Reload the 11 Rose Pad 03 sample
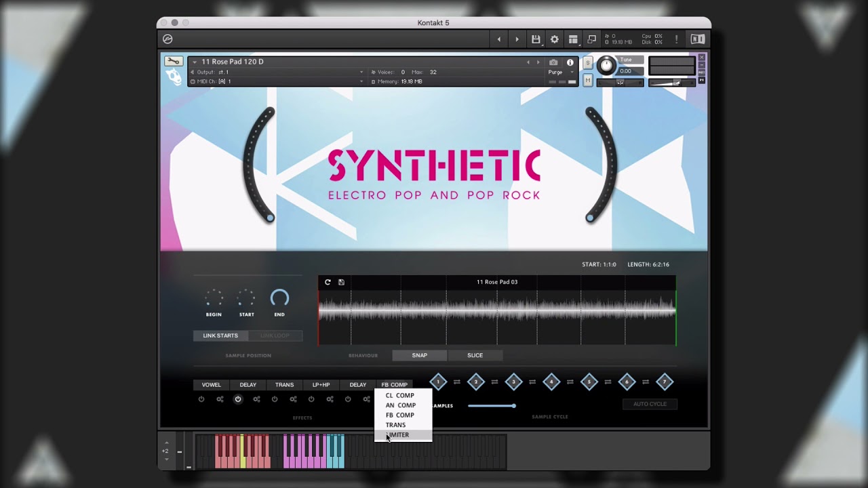Viewport: 868px width, 488px height. tap(328, 282)
